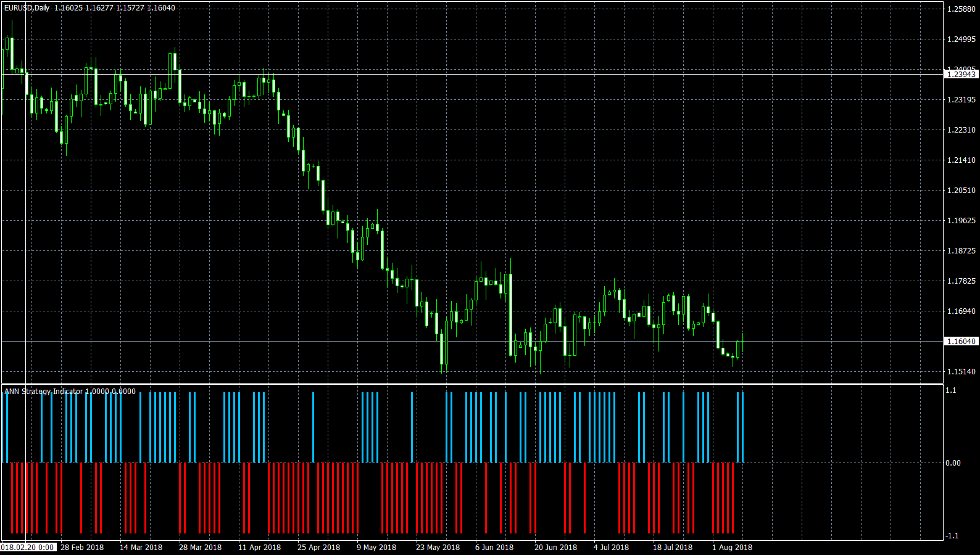Click price level 1.19625 on the axis

tap(961, 221)
